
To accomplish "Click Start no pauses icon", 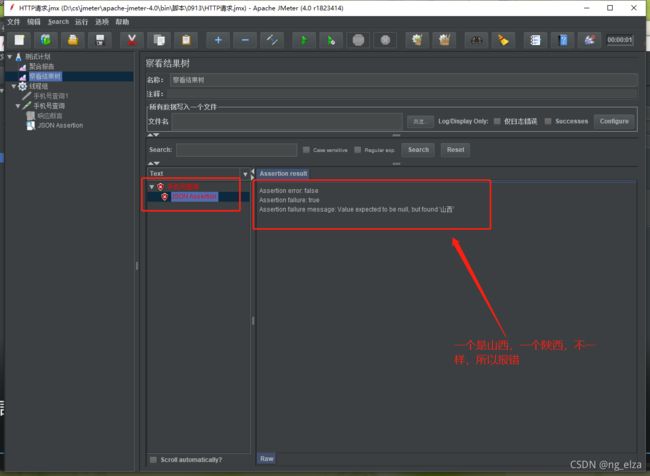I will point(331,40).
